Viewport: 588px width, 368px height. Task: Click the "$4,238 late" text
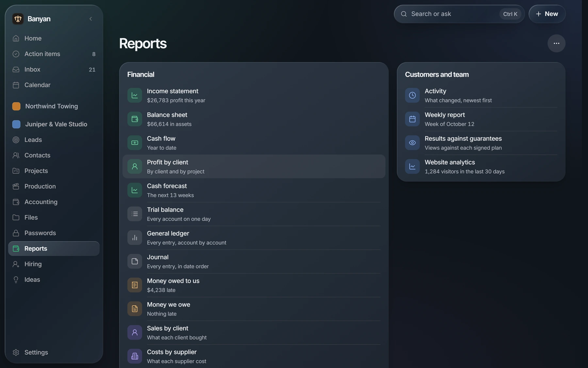click(x=161, y=290)
